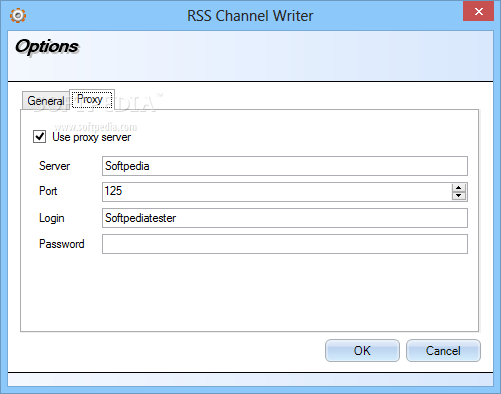Click the RSS Channel Writer app icon

tap(18, 15)
